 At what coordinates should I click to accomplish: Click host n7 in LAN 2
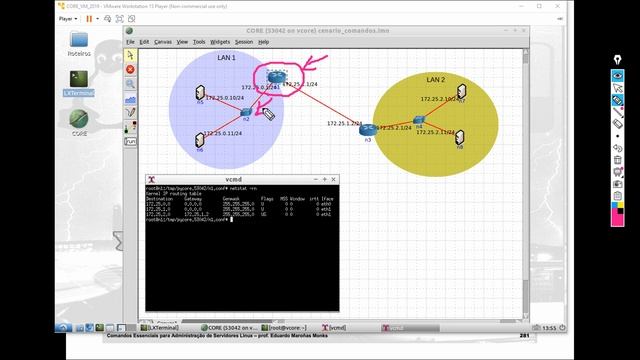click(462, 91)
